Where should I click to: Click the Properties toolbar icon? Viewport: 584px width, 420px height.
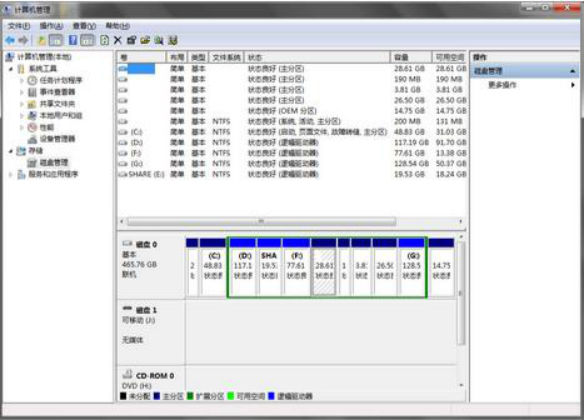131,40
